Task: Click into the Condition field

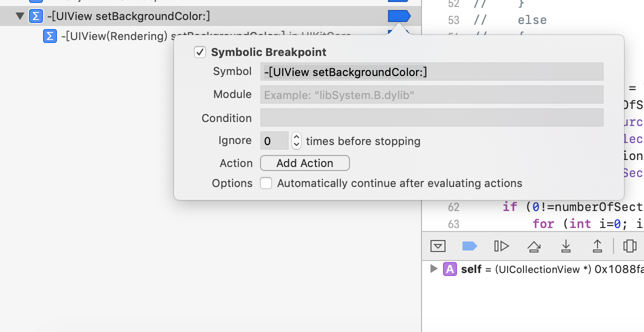Action: pos(431,117)
